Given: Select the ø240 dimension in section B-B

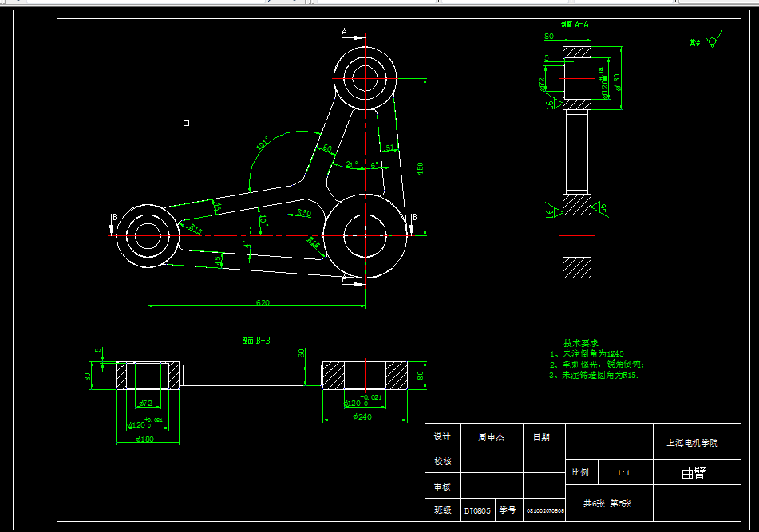Looking at the screenshot, I should tap(362, 416).
